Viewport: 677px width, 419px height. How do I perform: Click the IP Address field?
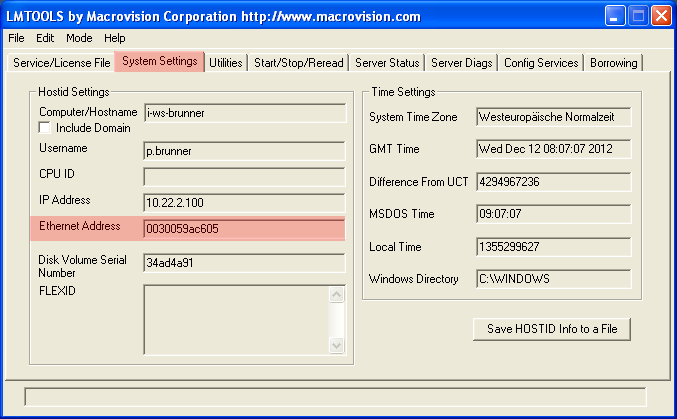tap(245, 203)
